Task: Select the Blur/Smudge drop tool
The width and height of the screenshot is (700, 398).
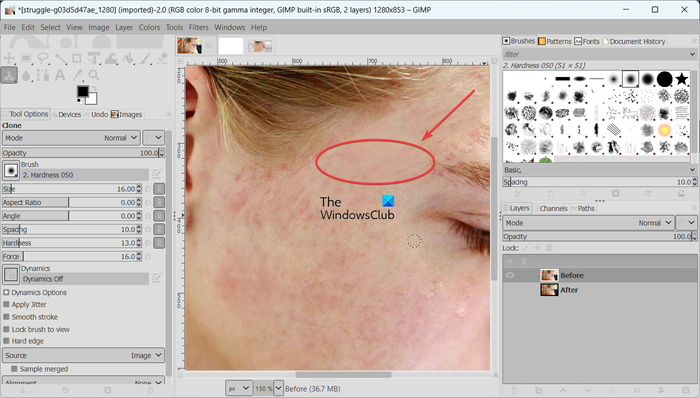Action: pyautogui.click(x=26, y=75)
